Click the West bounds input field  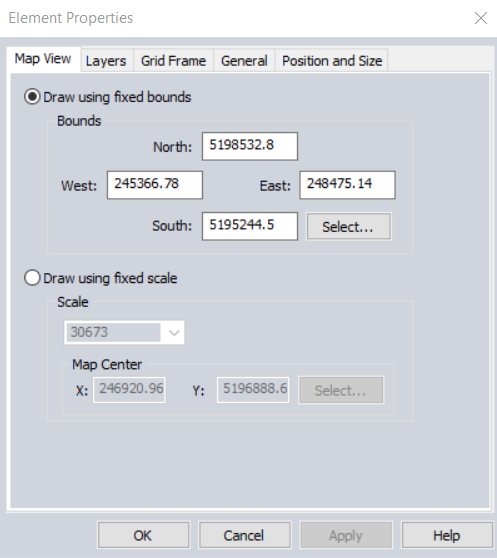[155, 185]
